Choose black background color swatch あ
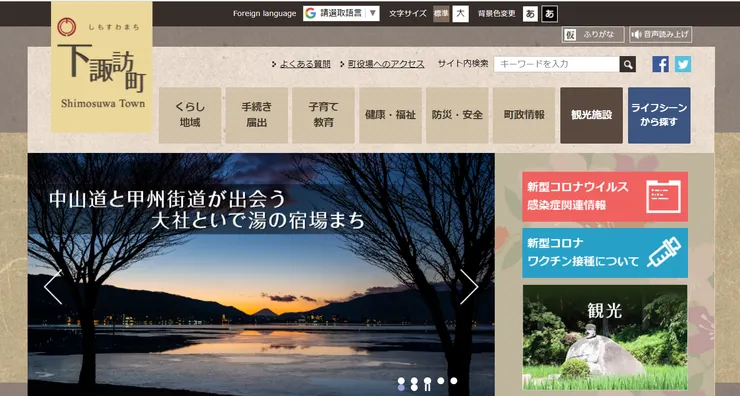Viewport: 740px width, 396px height. (x=549, y=14)
